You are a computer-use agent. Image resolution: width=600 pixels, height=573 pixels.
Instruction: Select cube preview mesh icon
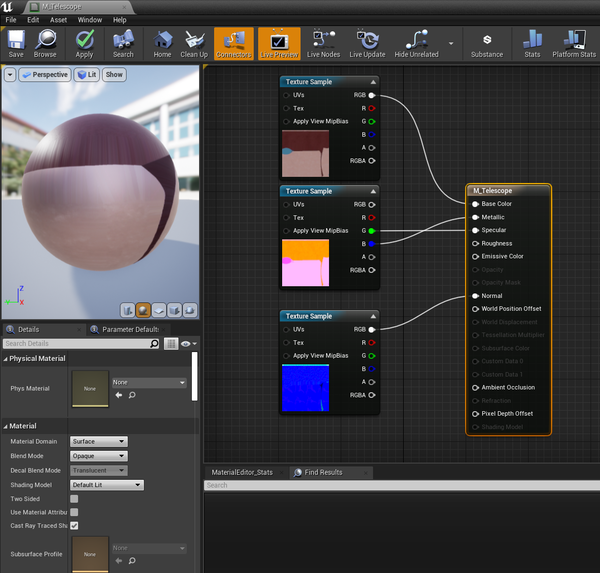coord(174,310)
